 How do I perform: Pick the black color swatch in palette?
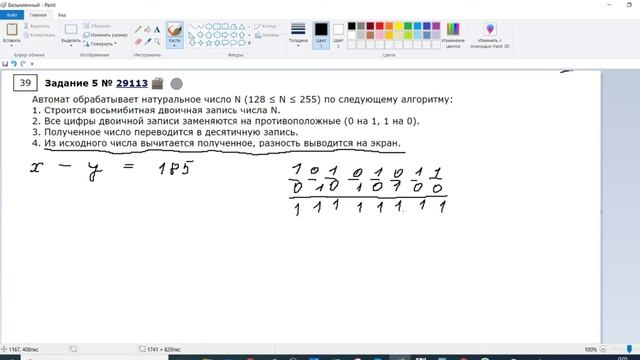(351, 26)
